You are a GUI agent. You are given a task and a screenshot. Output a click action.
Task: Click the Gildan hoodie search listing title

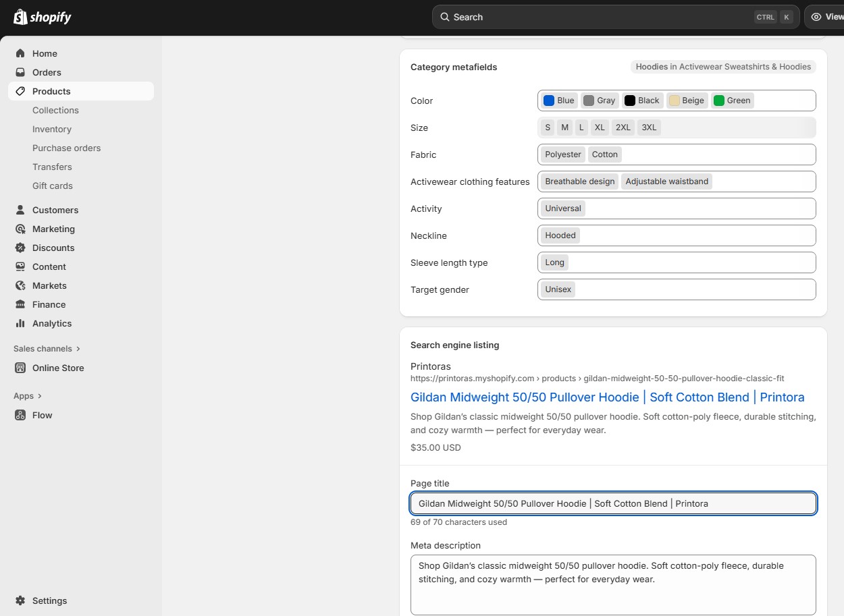(607, 397)
